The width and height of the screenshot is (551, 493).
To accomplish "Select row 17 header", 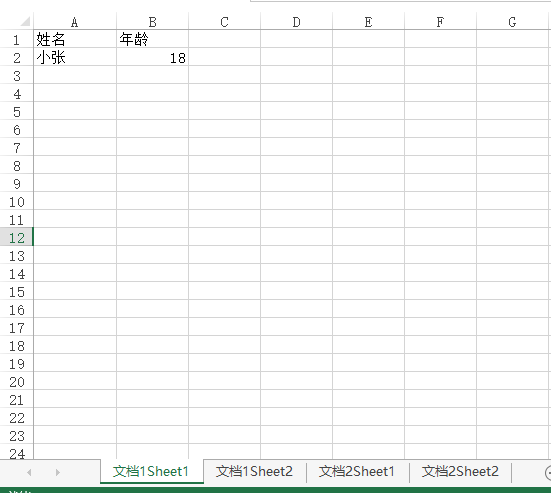I will click(x=17, y=327).
